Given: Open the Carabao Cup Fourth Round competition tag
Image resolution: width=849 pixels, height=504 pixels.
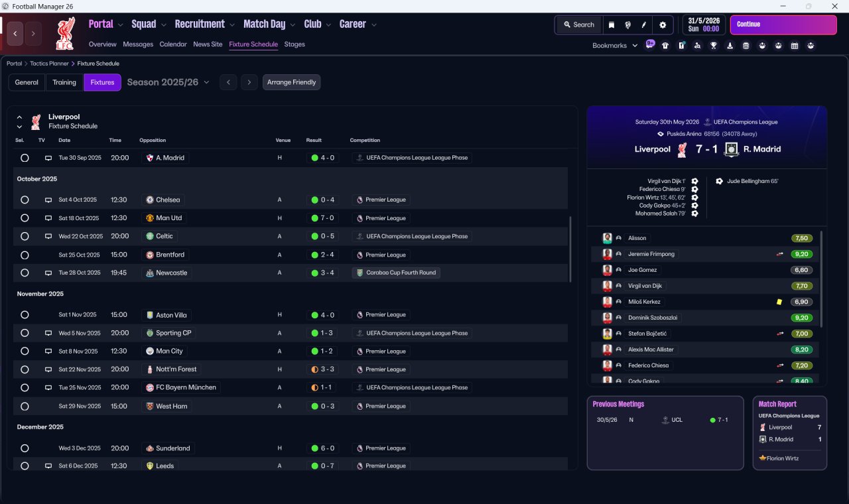Looking at the screenshot, I should [x=396, y=273].
